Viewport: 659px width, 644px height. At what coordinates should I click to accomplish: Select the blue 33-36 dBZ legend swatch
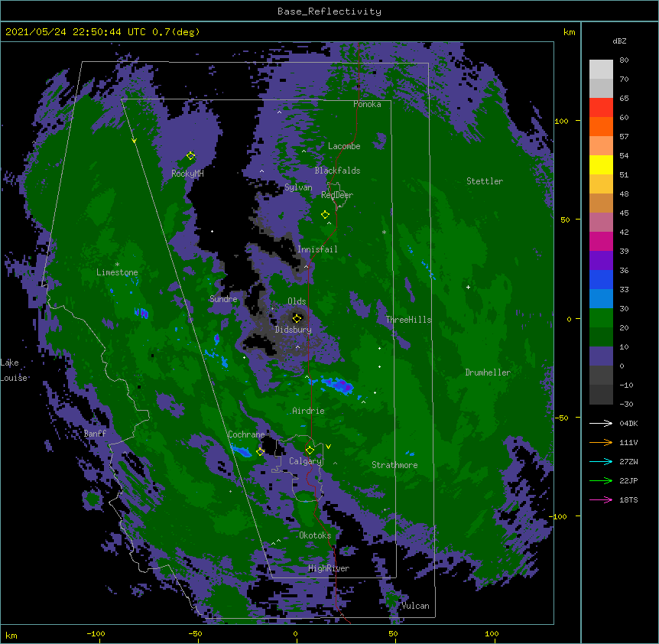click(601, 279)
